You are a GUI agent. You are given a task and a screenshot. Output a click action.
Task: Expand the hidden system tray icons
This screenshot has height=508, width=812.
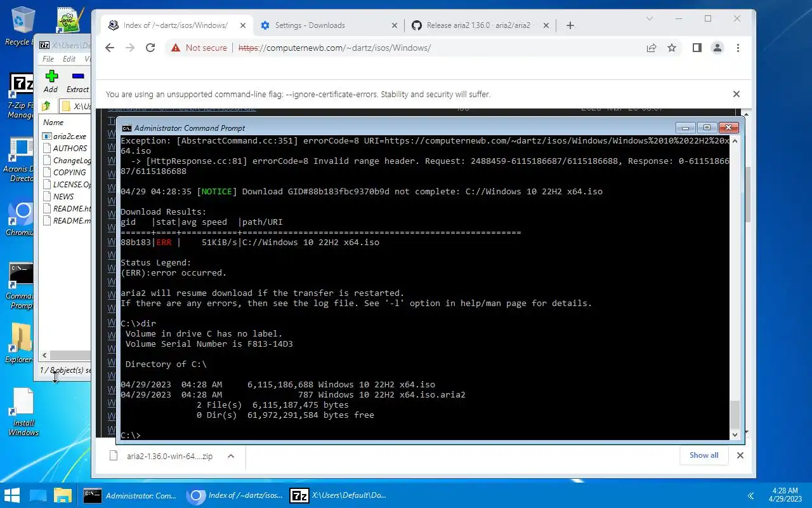pos(750,495)
